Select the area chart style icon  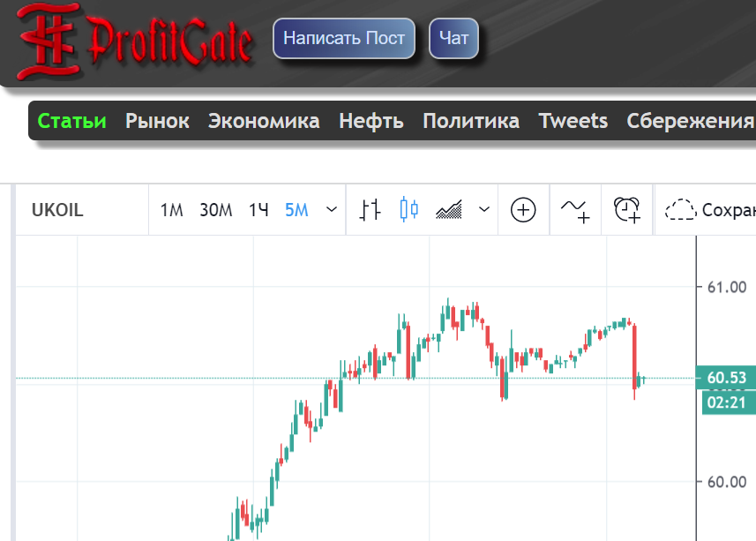[x=449, y=209]
